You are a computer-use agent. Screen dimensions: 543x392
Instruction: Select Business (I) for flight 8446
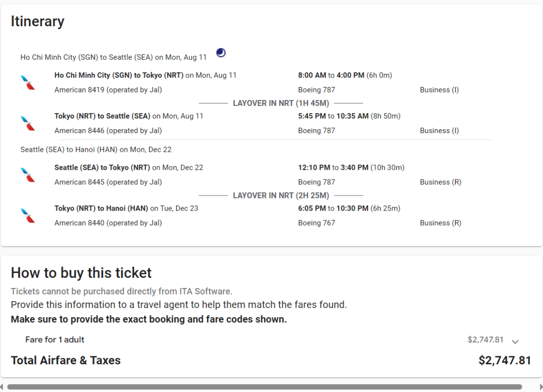tap(439, 131)
